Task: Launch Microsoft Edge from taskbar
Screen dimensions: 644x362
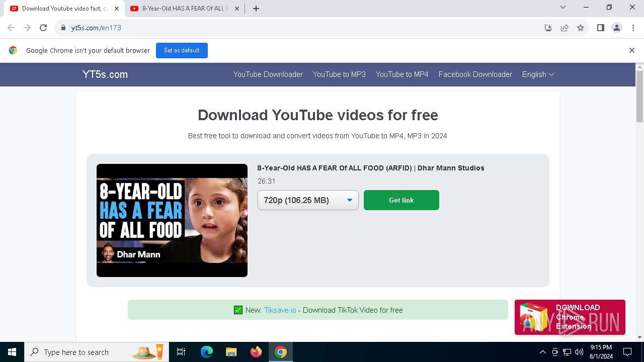Action: (x=207, y=352)
